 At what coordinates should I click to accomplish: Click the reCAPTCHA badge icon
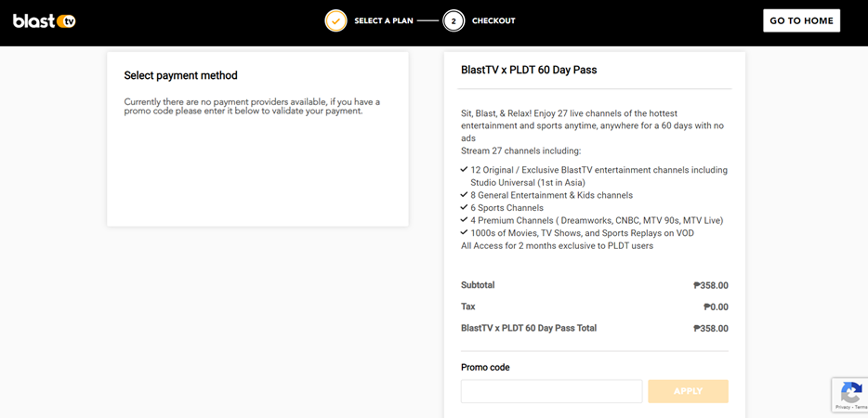pos(851,392)
